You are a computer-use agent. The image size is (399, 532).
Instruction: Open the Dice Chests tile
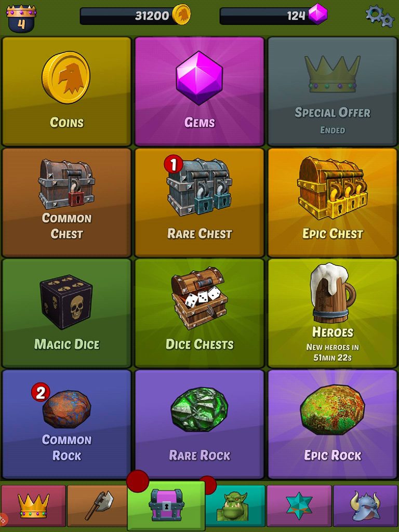pos(199,313)
